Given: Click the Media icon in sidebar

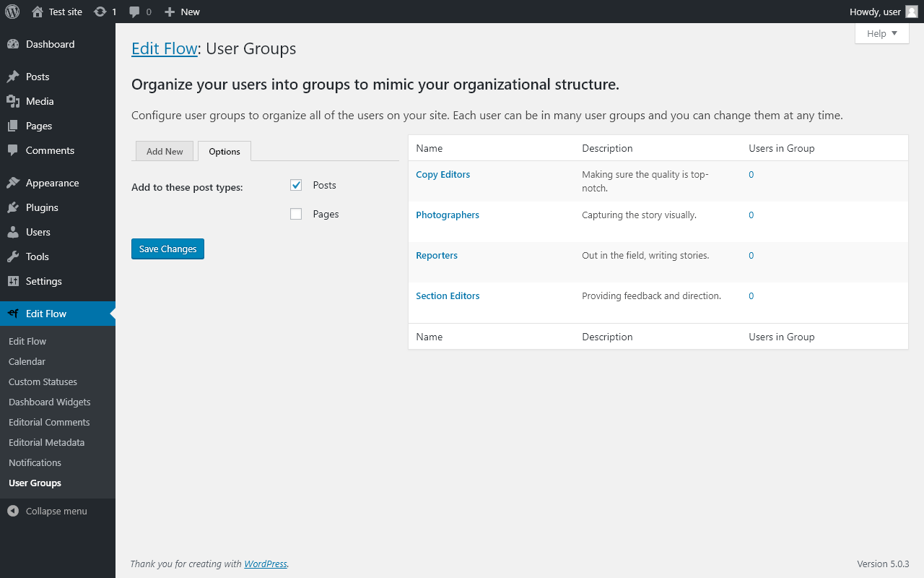Looking at the screenshot, I should point(13,101).
